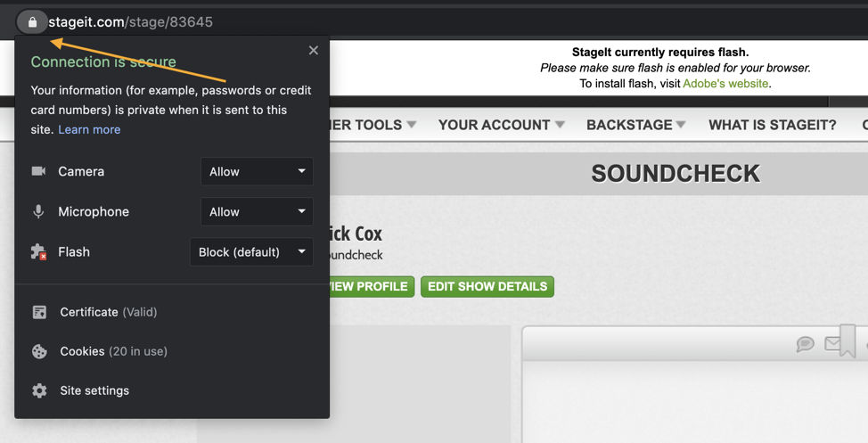Click the Camera permission label
The width and height of the screenshot is (868, 443).
(x=81, y=172)
